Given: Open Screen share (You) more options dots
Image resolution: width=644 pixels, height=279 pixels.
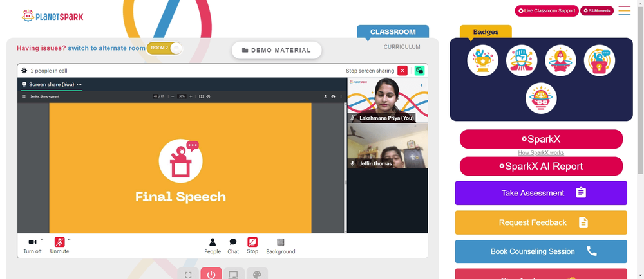Looking at the screenshot, I should pyautogui.click(x=79, y=84).
